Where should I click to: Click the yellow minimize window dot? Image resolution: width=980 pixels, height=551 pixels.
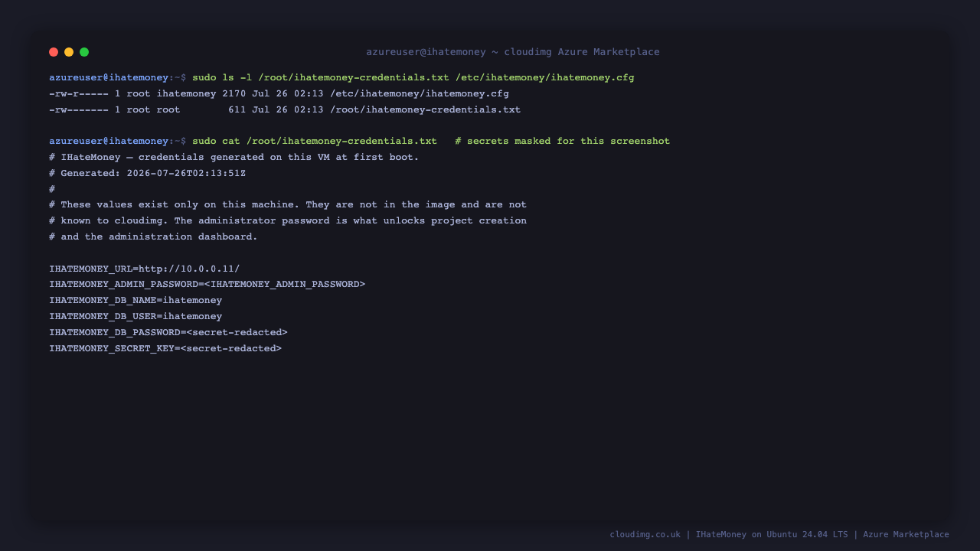69,52
